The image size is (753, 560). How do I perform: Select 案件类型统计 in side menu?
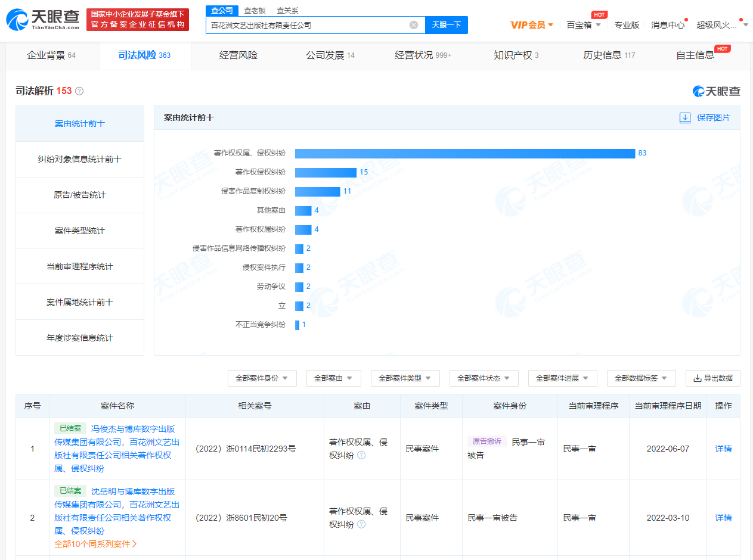click(80, 231)
